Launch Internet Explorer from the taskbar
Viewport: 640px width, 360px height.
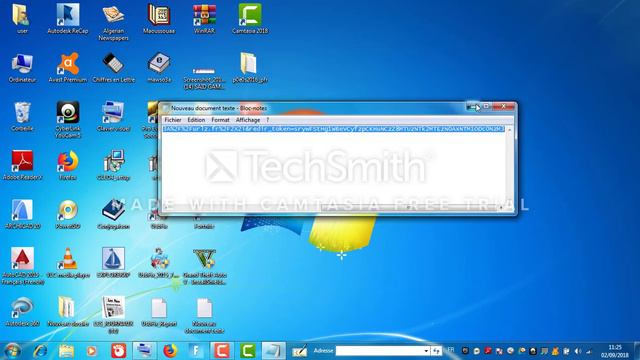(40, 351)
